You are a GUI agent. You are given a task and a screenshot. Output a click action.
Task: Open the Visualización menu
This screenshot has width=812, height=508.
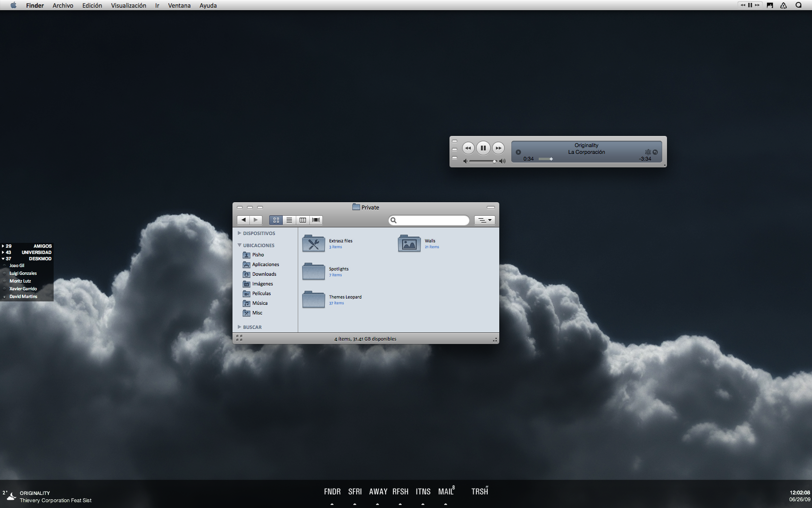[129, 5]
